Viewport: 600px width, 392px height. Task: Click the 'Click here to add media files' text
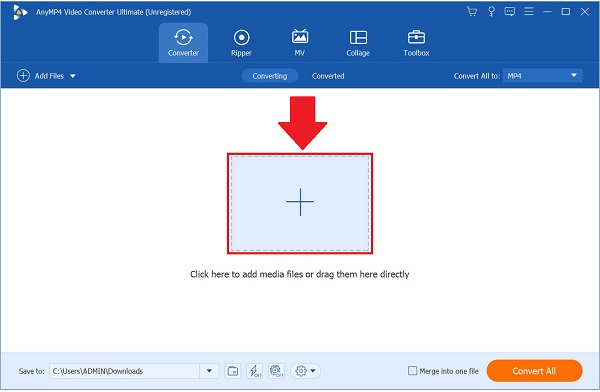click(x=300, y=274)
